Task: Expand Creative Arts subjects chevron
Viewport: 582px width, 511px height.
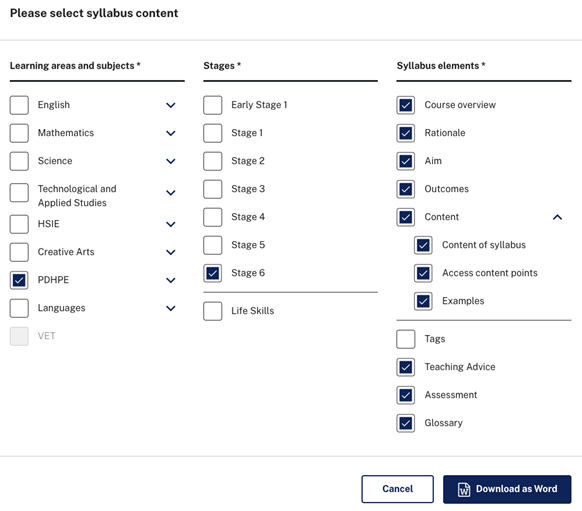Action: (171, 252)
